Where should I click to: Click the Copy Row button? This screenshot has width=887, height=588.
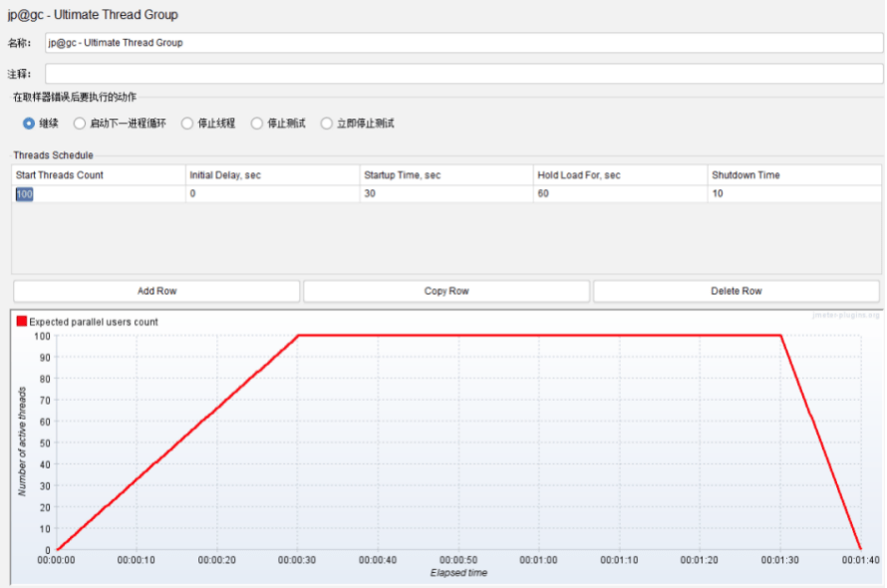[x=446, y=291]
